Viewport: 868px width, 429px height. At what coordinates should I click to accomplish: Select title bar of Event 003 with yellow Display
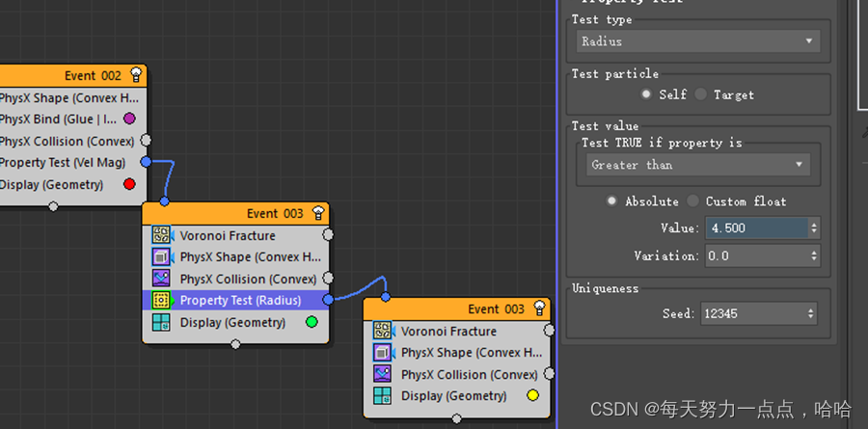(457, 308)
